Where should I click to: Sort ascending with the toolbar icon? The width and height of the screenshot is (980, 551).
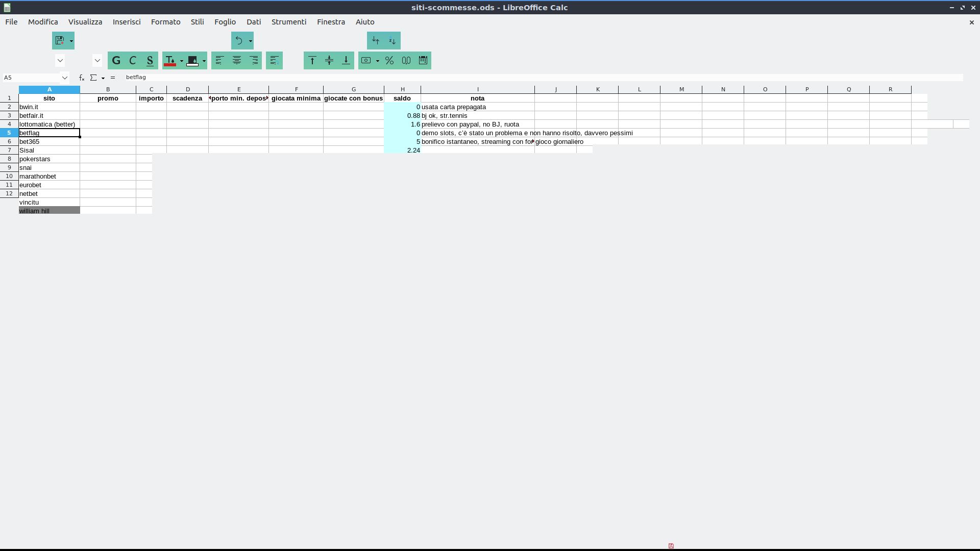point(376,40)
